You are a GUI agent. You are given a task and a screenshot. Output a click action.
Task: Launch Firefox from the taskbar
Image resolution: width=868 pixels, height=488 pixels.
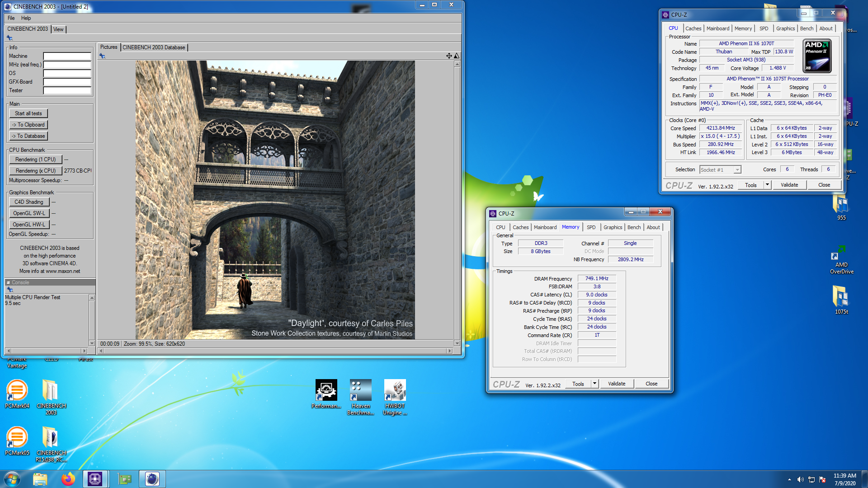pyautogui.click(x=68, y=479)
